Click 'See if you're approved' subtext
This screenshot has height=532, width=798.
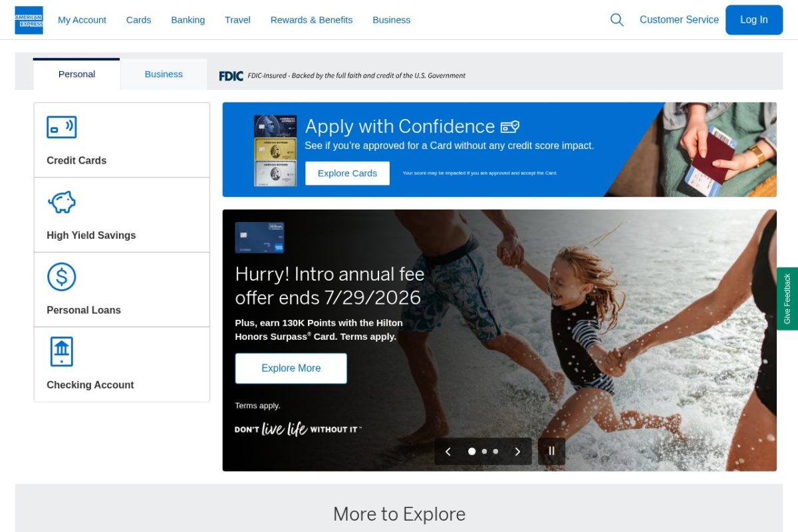tap(449, 146)
